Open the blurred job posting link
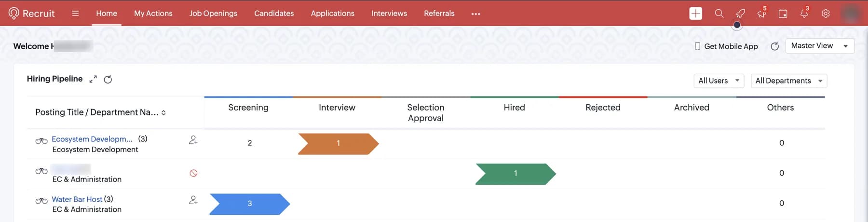This screenshot has width=868, height=222. click(71, 169)
